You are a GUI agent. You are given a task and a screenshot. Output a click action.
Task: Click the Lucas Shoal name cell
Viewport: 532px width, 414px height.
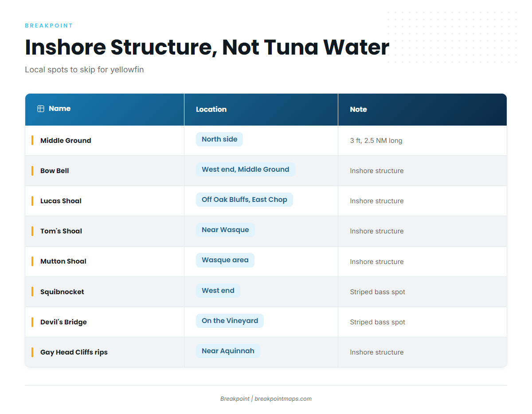[x=105, y=201]
